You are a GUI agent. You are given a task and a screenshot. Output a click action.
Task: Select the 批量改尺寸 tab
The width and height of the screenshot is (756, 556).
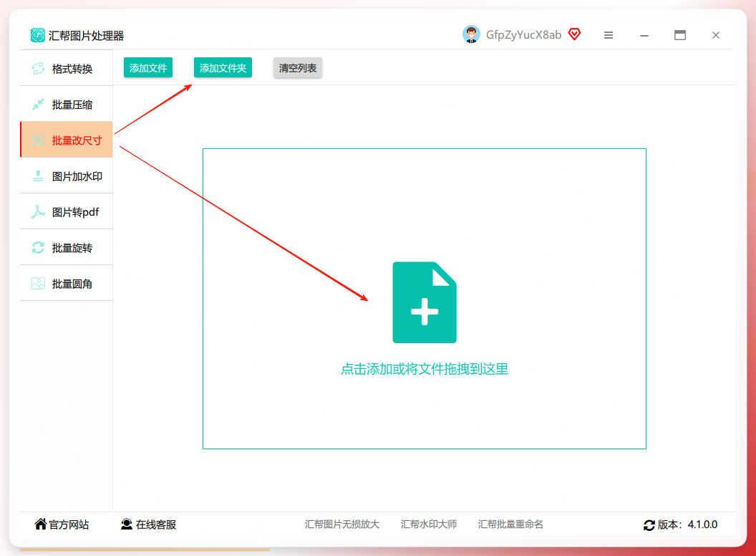point(67,140)
